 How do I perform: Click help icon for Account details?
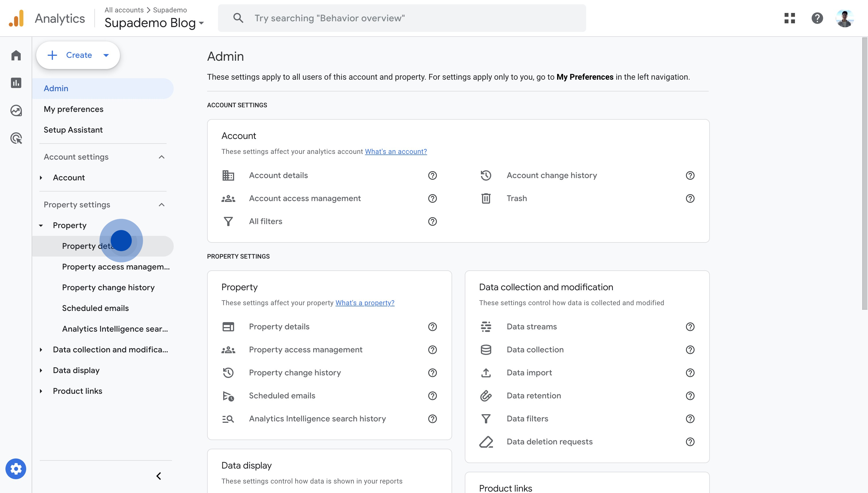pyautogui.click(x=432, y=175)
